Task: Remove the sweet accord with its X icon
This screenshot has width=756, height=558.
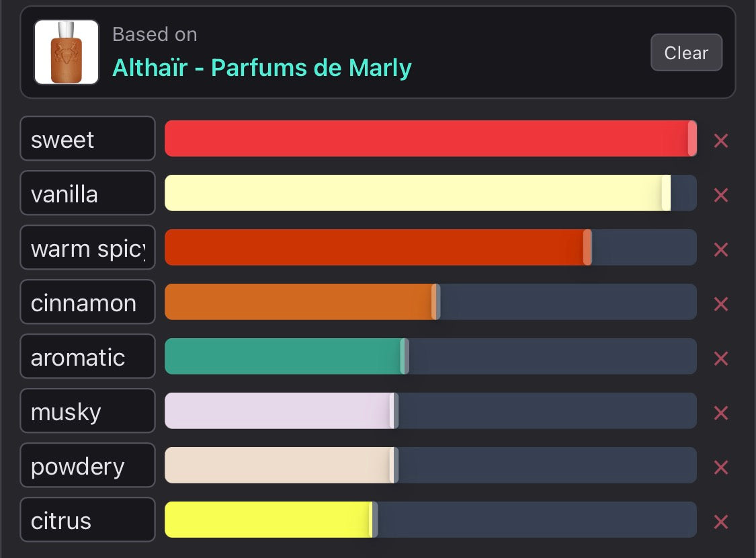Action: pos(721,141)
